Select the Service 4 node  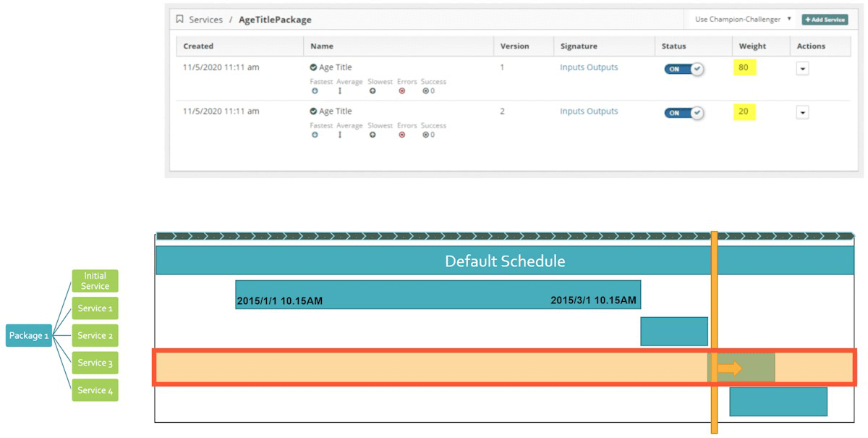pos(95,390)
